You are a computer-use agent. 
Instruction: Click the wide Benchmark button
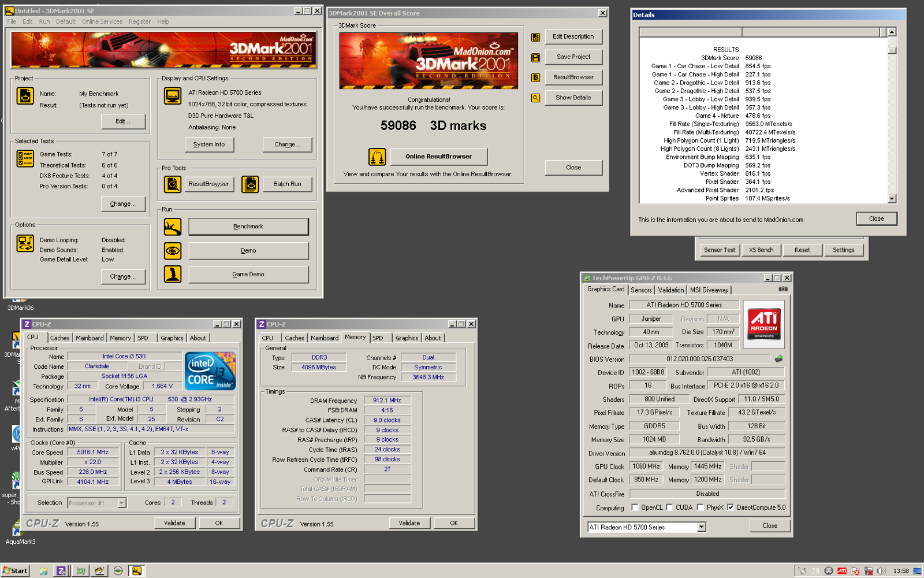point(248,227)
